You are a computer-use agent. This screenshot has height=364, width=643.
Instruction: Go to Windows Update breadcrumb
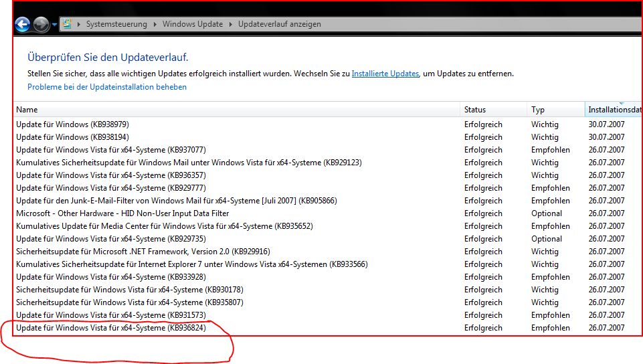click(193, 24)
